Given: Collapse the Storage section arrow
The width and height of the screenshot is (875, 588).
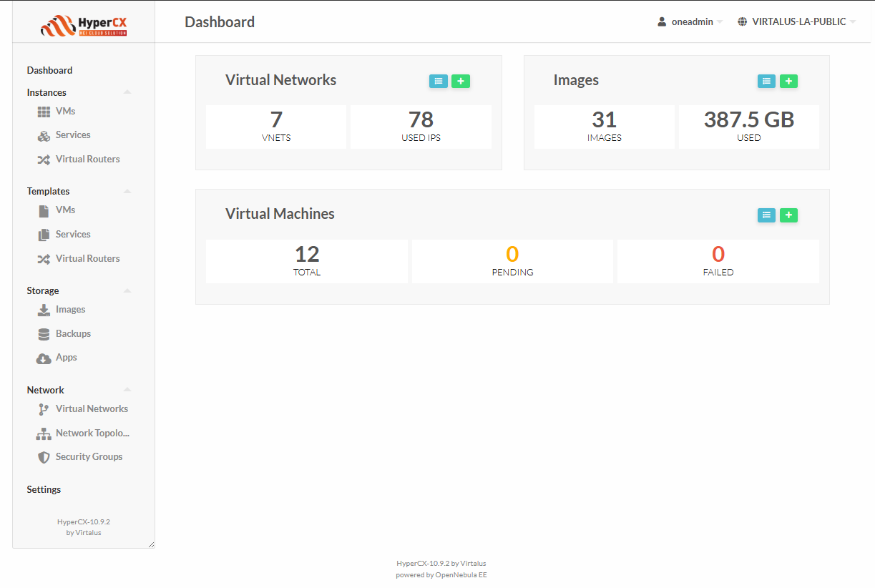Looking at the screenshot, I should [x=127, y=290].
